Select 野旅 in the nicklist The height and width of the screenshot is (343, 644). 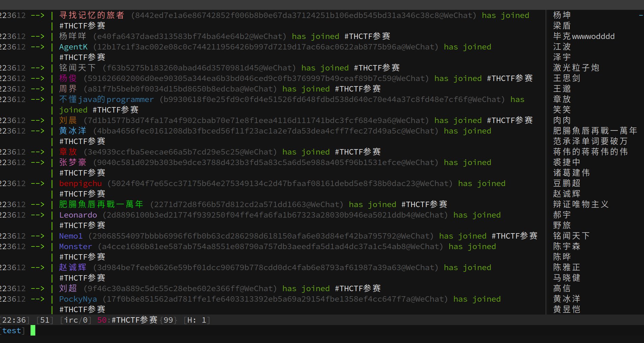point(562,225)
